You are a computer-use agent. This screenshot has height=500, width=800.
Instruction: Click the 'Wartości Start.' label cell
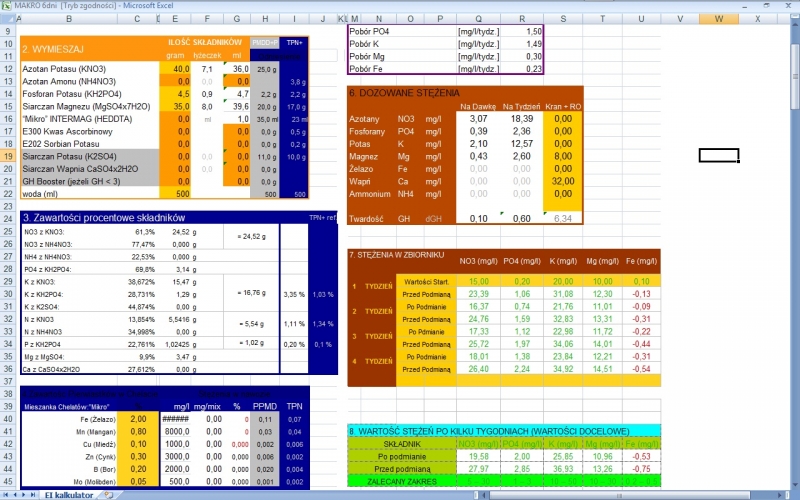point(426,282)
